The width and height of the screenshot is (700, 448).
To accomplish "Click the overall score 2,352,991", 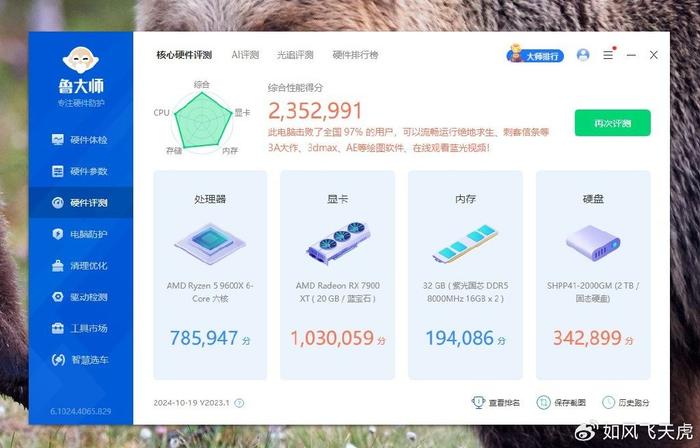I will coord(315,111).
